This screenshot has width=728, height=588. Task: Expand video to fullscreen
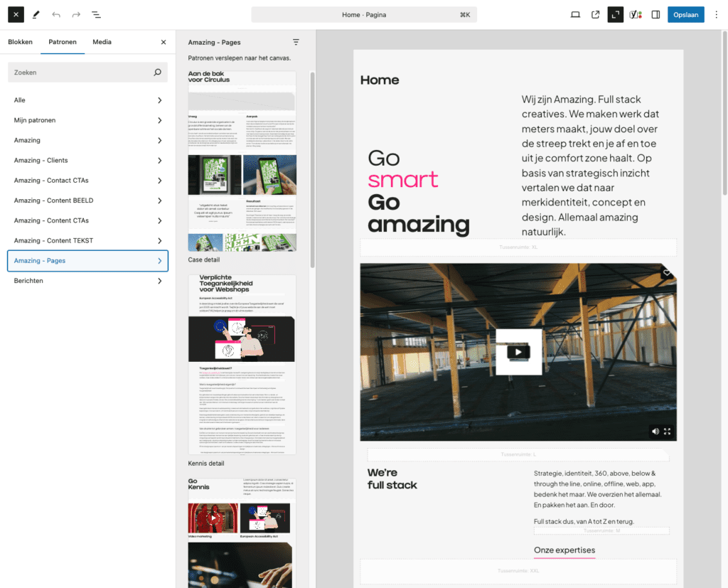(x=667, y=432)
